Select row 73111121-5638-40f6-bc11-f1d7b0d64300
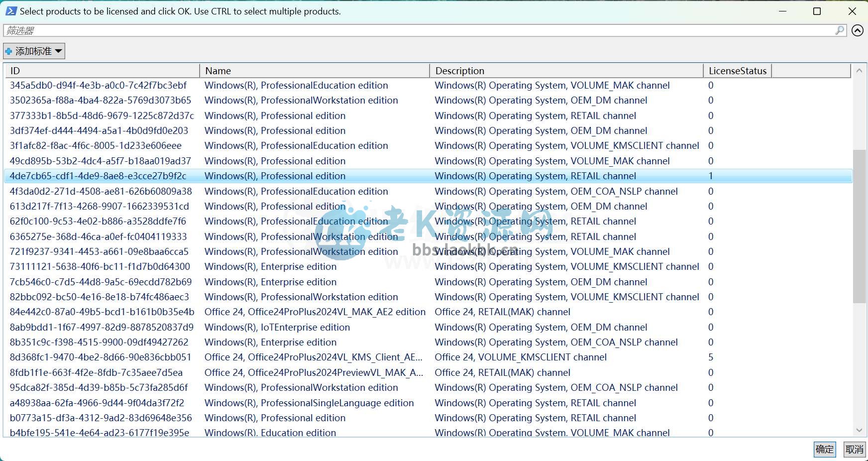The width and height of the screenshot is (868, 461). coord(428,266)
